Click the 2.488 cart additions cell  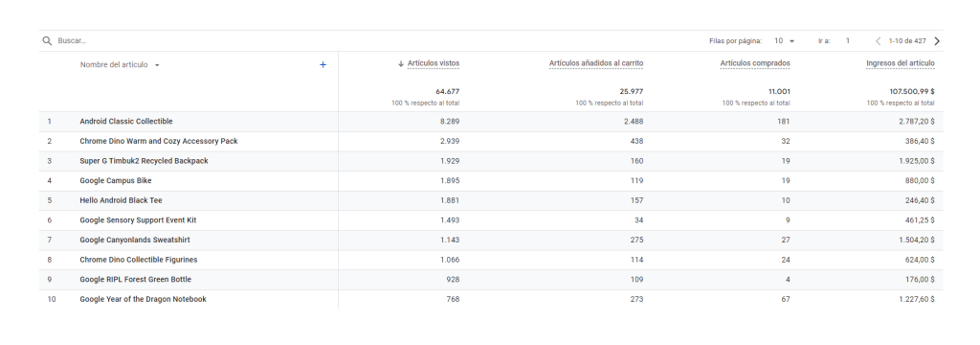pos(634,122)
